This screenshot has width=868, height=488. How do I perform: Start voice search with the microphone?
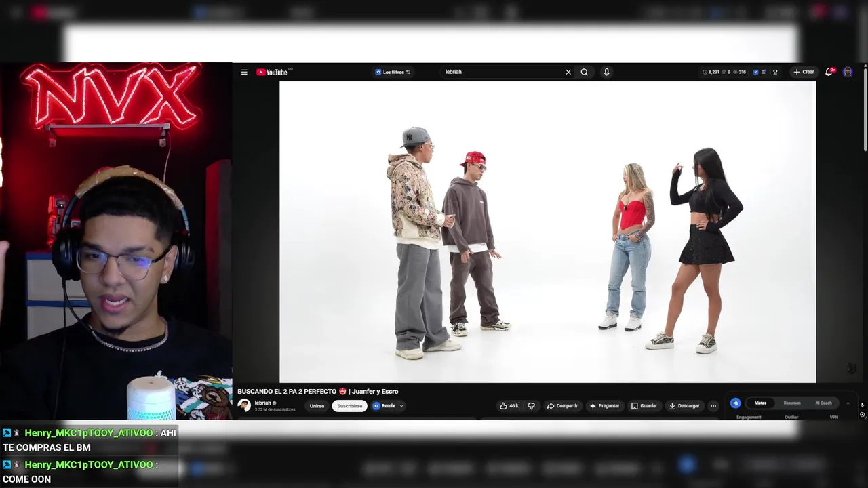click(x=606, y=72)
